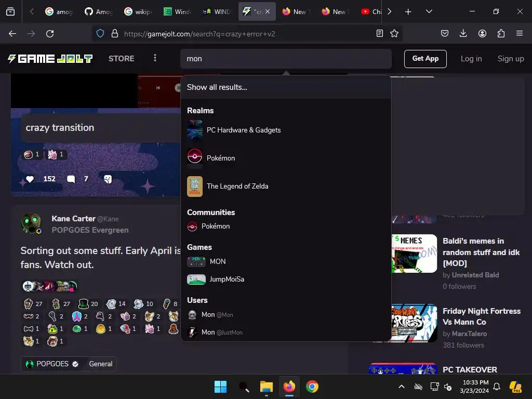Open Kane Carter profile name link
The height and width of the screenshot is (399, 532).
click(73, 219)
